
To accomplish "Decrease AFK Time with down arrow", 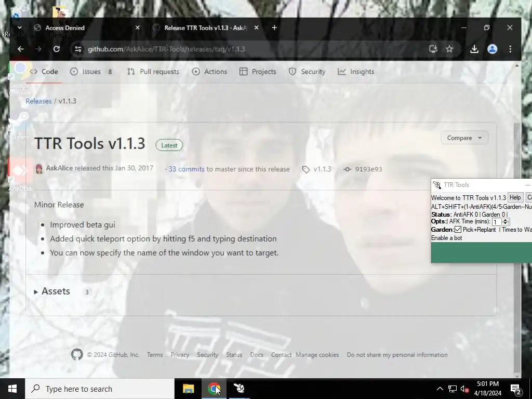I will coord(506,223).
